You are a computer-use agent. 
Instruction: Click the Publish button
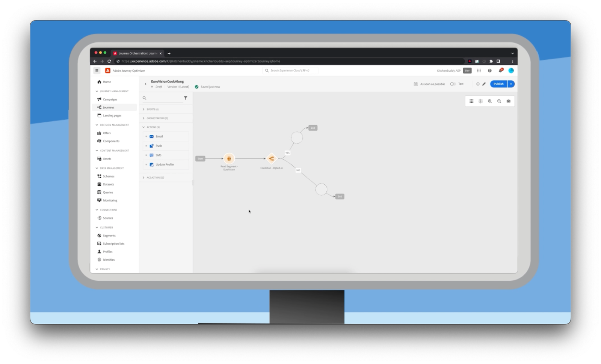[x=498, y=84]
